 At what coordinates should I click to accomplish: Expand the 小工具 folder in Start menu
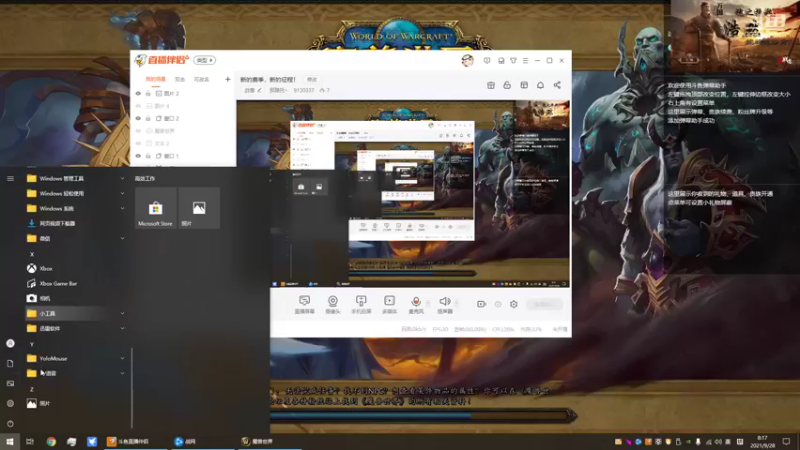point(76,313)
